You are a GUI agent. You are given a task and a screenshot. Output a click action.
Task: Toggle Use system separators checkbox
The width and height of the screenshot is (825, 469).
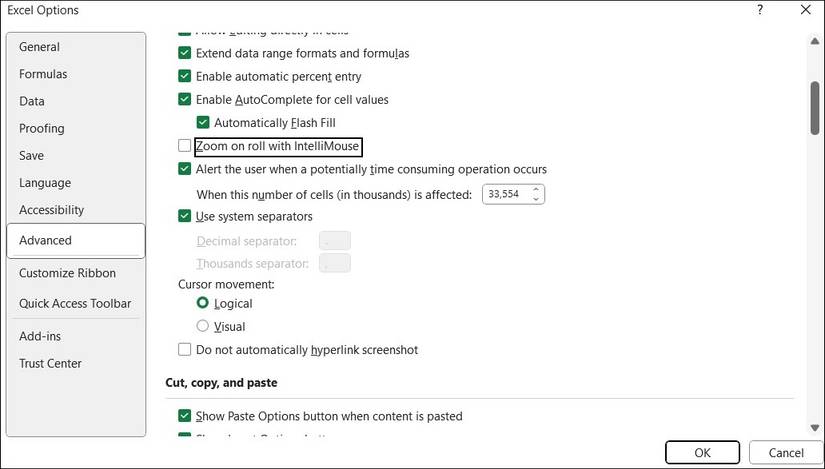coord(184,216)
